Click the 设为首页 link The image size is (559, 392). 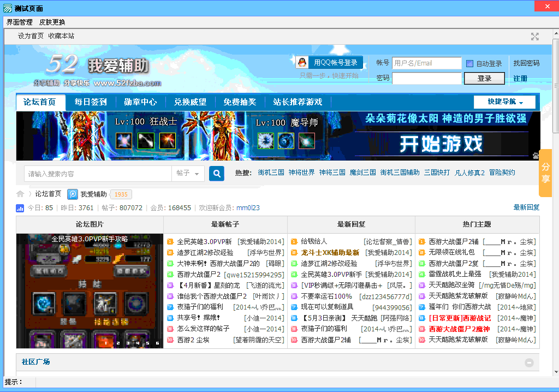31,35
